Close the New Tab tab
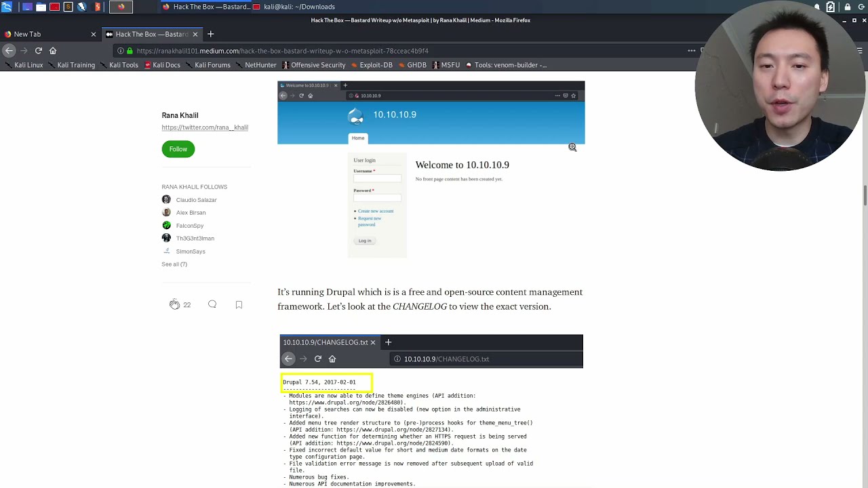 (94, 34)
